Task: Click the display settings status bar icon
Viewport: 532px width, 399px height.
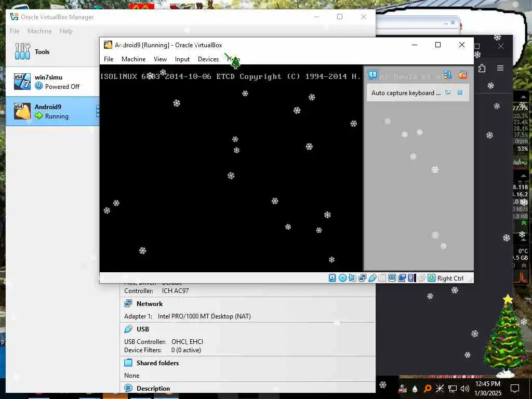Action: 392,278
